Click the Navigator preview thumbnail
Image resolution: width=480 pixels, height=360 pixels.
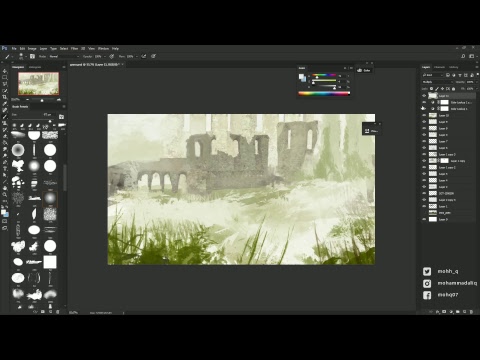39,84
